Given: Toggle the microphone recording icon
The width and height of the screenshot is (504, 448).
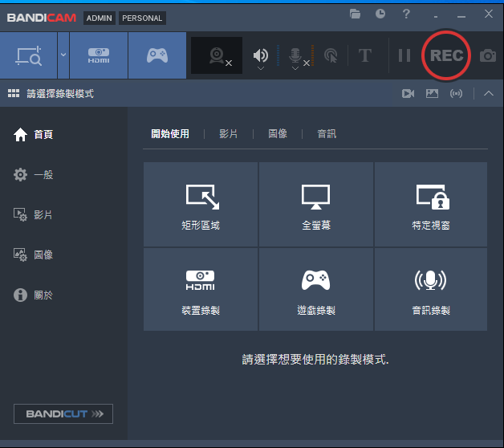Looking at the screenshot, I should point(295,55).
